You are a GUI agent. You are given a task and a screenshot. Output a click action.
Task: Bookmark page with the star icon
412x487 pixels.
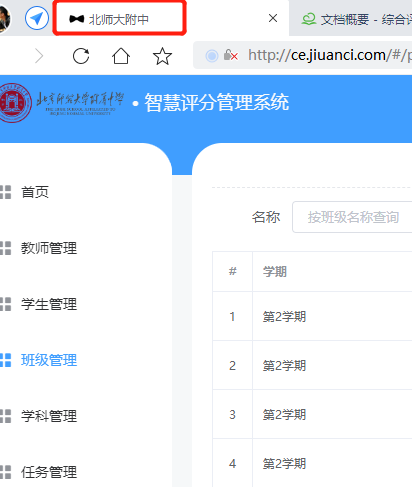[x=162, y=56]
